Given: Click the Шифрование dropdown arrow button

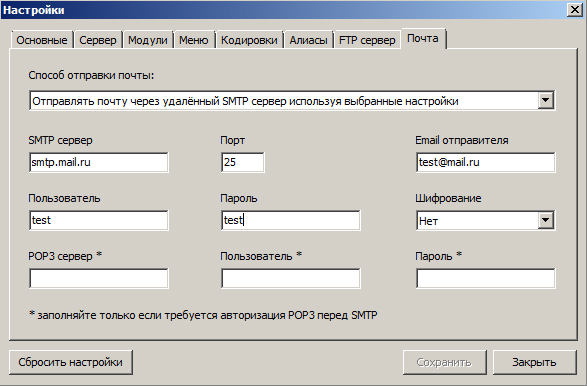Looking at the screenshot, I should (x=545, y=221).
